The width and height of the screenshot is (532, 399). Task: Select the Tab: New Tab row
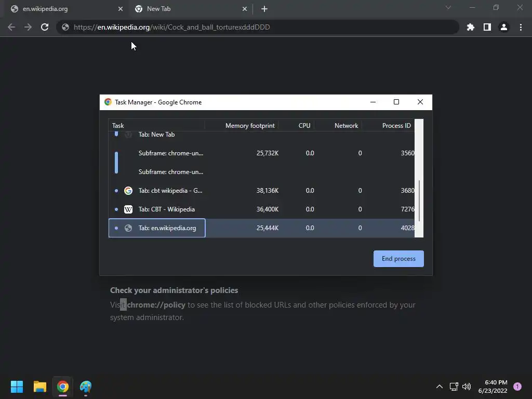click(261, 135)
